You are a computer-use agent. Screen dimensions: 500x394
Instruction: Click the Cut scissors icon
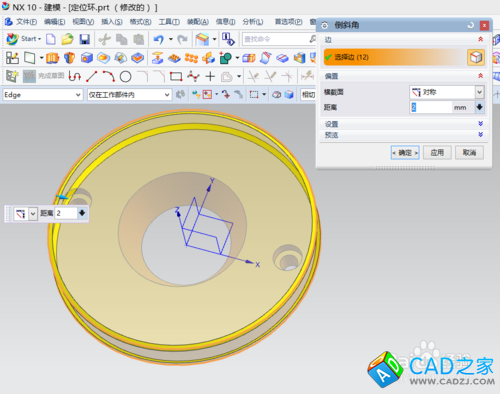click(104, 39)
